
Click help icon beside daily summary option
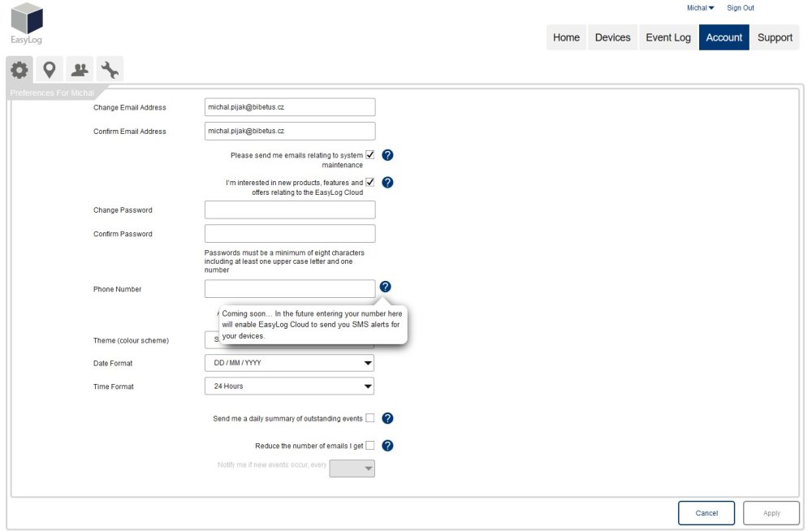tap(387, 418)
